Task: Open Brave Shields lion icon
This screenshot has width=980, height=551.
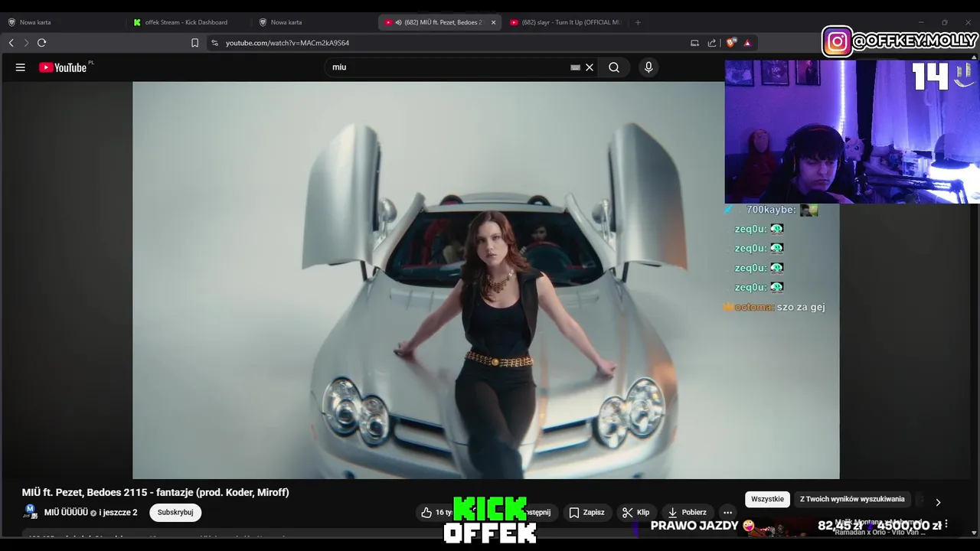Action: (731, 43)
